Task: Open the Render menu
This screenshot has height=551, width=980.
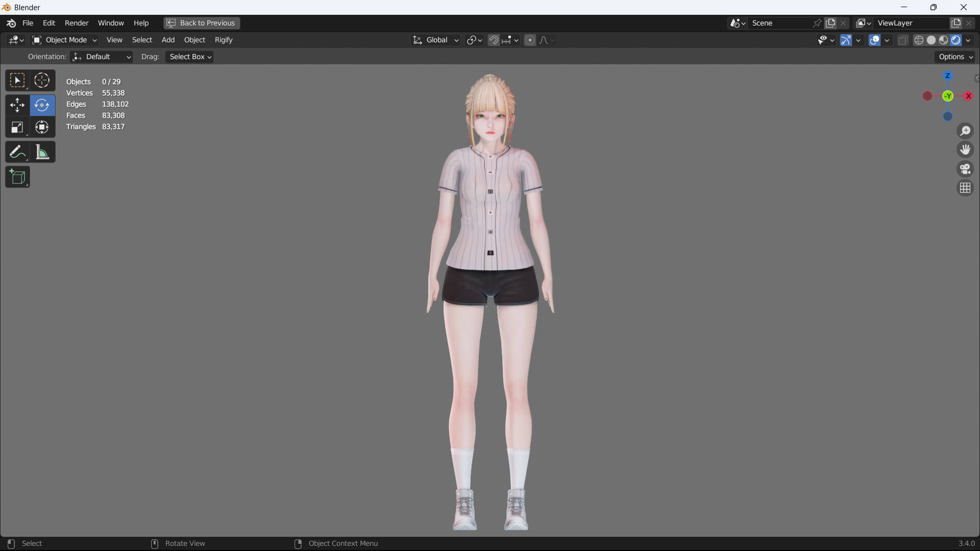Action: (x=77, y=23)
